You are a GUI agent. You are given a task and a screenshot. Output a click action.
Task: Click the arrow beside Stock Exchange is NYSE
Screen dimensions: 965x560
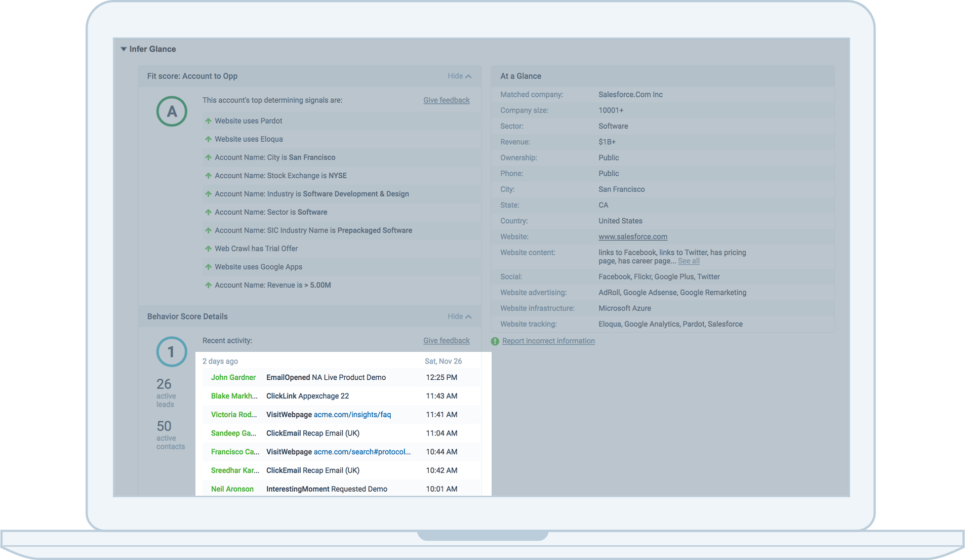[208, 176]
